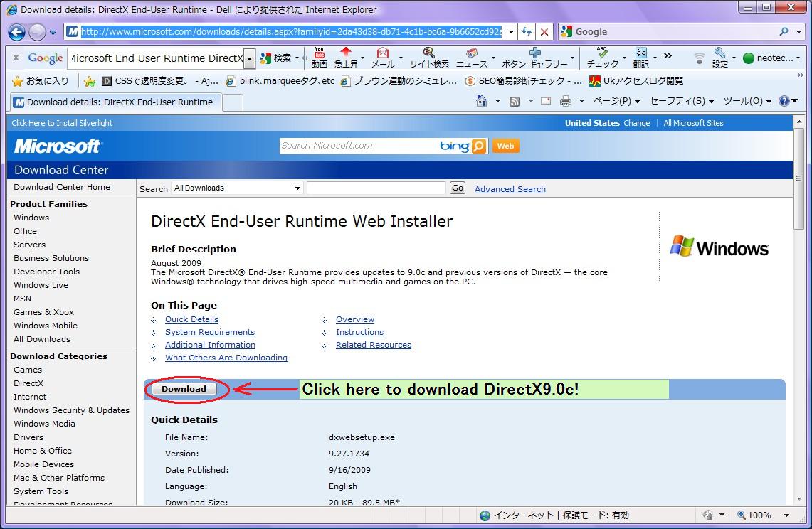
Task: Click the add to favorites bar icon
Action: [90, 81]
